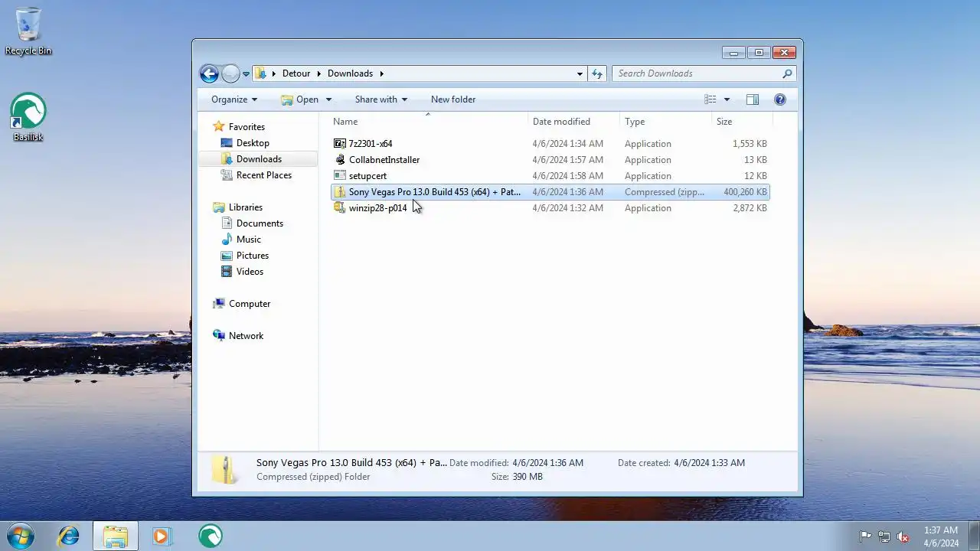Screen dimensions: 980x551
Task: Select the winzip28-p014 file
Action: coord(550,208)
